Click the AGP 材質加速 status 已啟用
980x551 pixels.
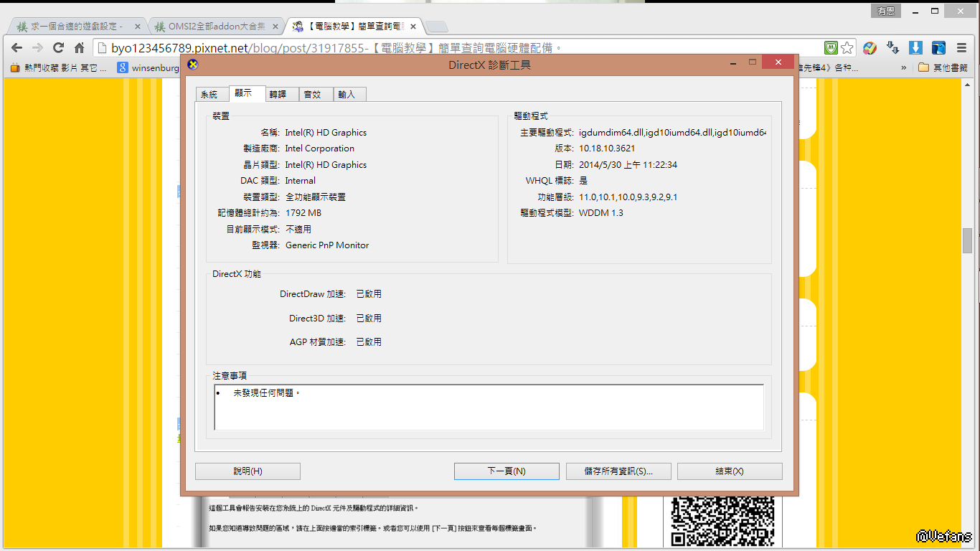pos(369,342)
